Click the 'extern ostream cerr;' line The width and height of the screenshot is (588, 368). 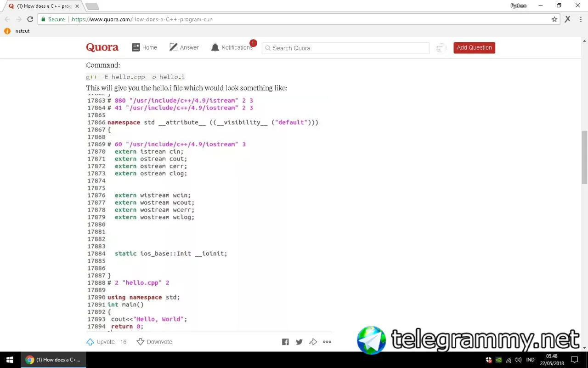pyautogui.click(x=151, y=166)
